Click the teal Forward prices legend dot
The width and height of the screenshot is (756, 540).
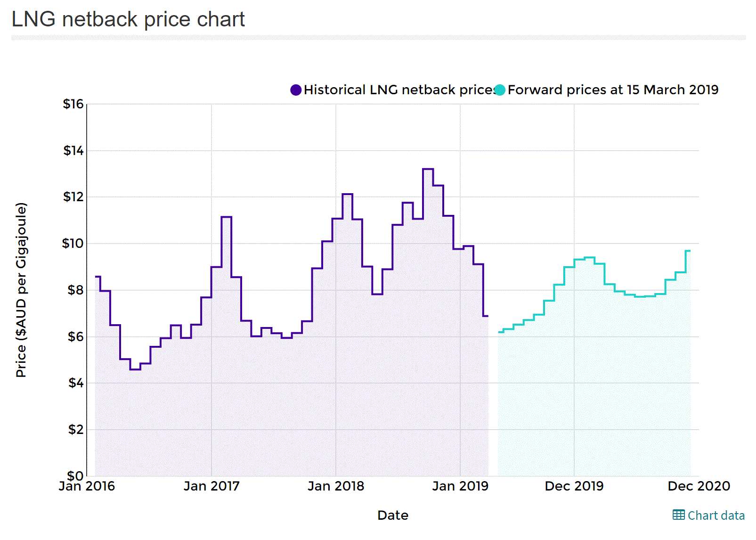[500, 90]
